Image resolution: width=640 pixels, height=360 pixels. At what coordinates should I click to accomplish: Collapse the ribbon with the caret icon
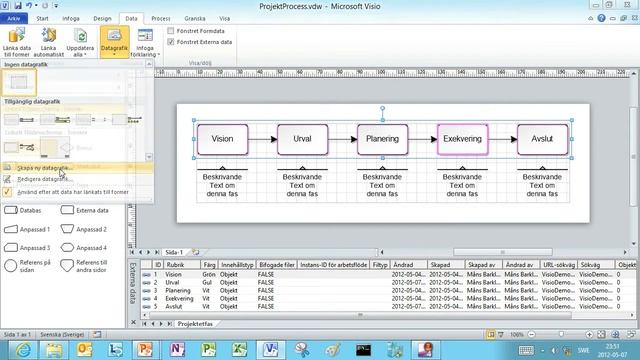point(591,18)
